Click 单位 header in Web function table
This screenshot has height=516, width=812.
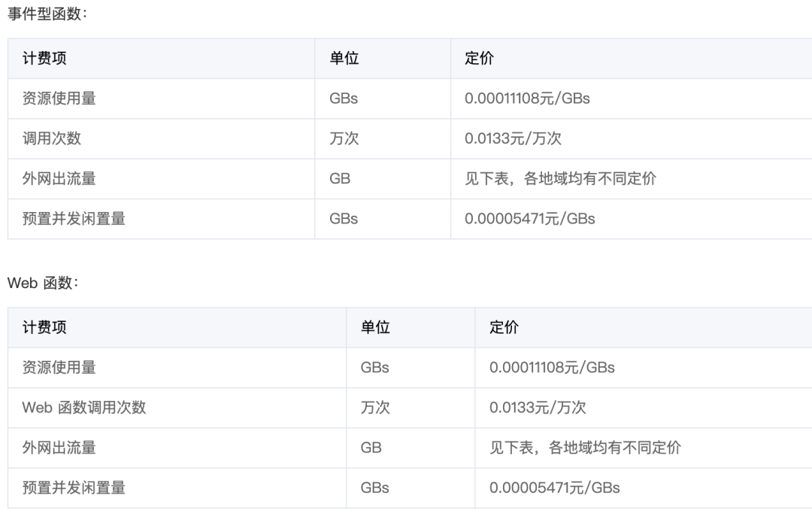(x=375, y=327)
